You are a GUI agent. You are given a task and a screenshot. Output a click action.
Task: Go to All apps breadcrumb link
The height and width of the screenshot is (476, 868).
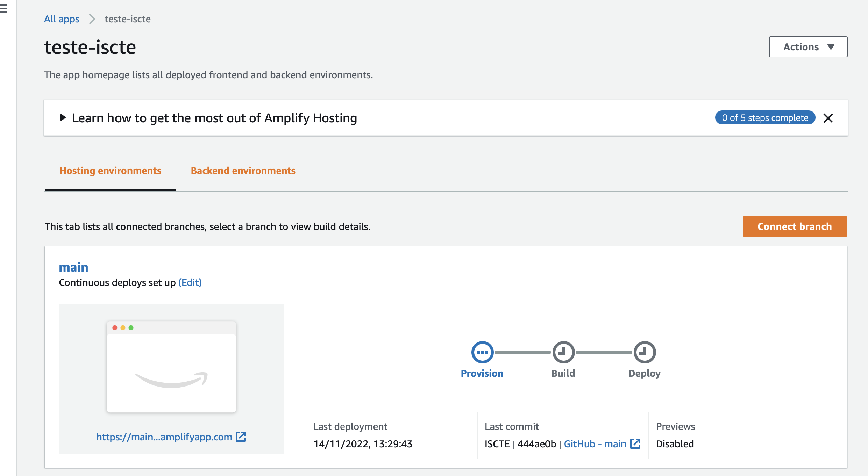tap(62, 19)
